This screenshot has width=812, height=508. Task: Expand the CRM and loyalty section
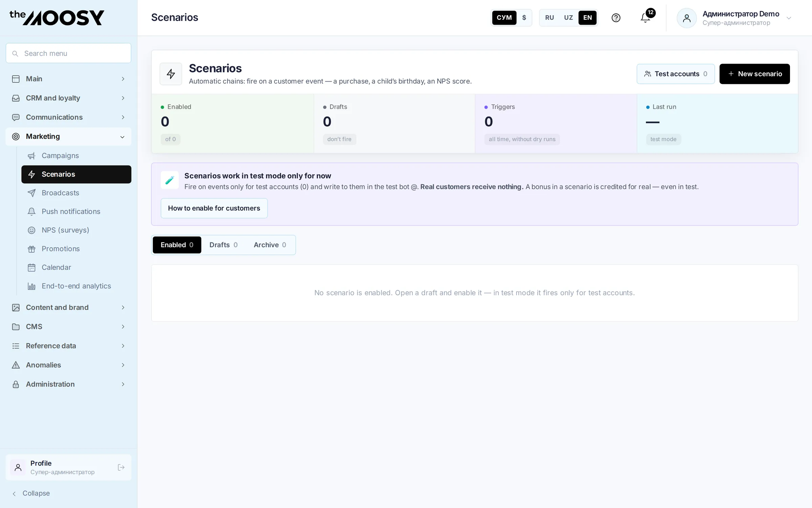tap(68, 98)
